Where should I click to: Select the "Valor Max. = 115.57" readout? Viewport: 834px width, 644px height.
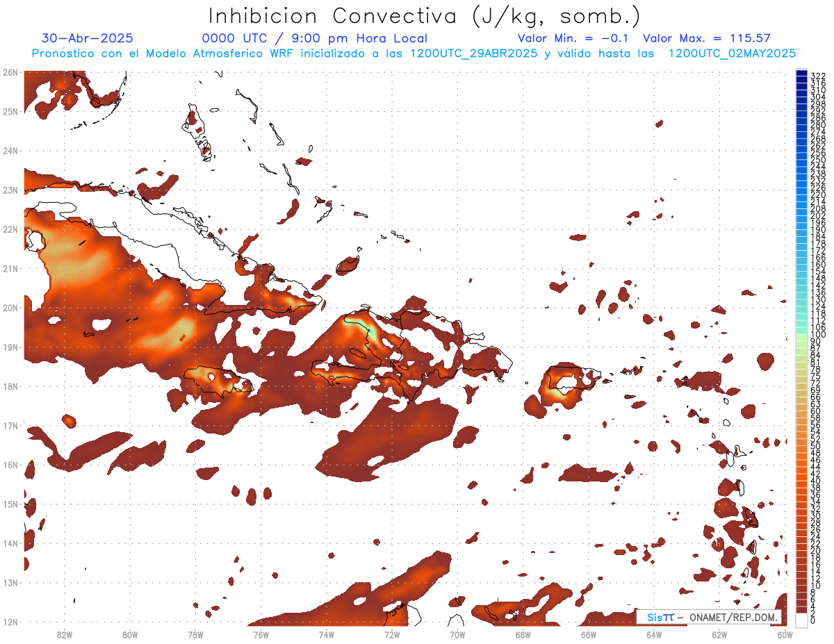707,38
